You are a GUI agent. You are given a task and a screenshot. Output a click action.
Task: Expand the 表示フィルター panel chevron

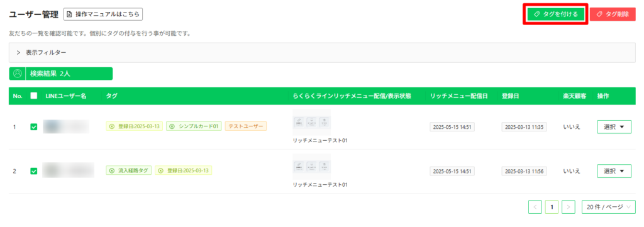18,53
